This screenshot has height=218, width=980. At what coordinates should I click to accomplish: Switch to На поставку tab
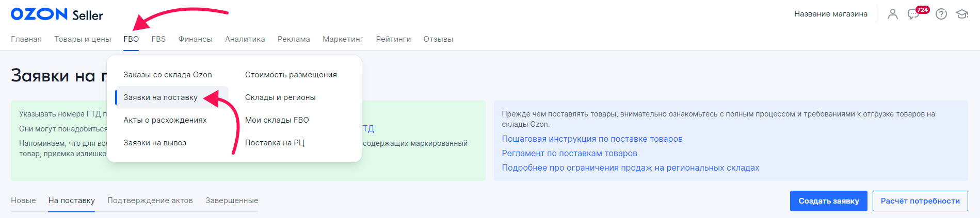point(72,200)
